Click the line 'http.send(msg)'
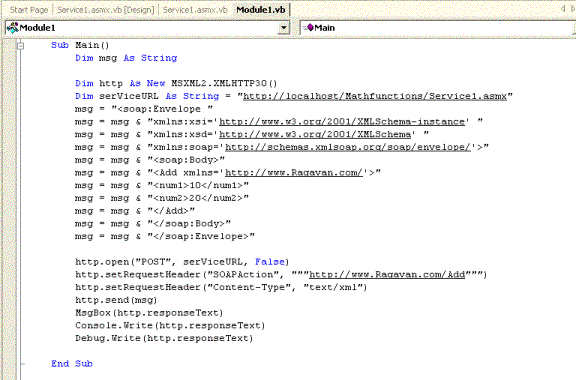This screenshot has width=576, height=380. pyautogui.click(x=116, y=300)
